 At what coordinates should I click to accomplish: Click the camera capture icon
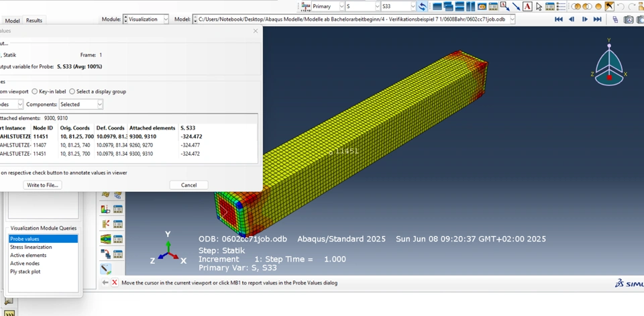pos(629,19)
